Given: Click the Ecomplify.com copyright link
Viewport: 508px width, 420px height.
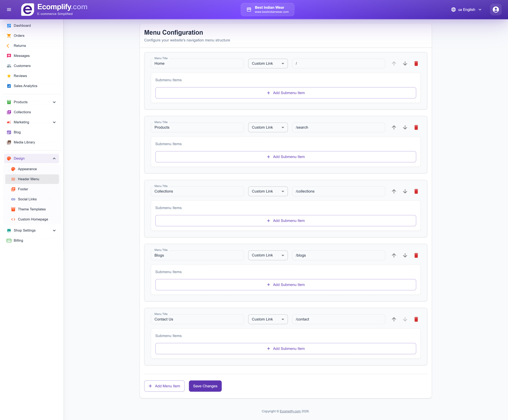Looking at the screenshot, I should pyautogui.click(x=290, y=411).
